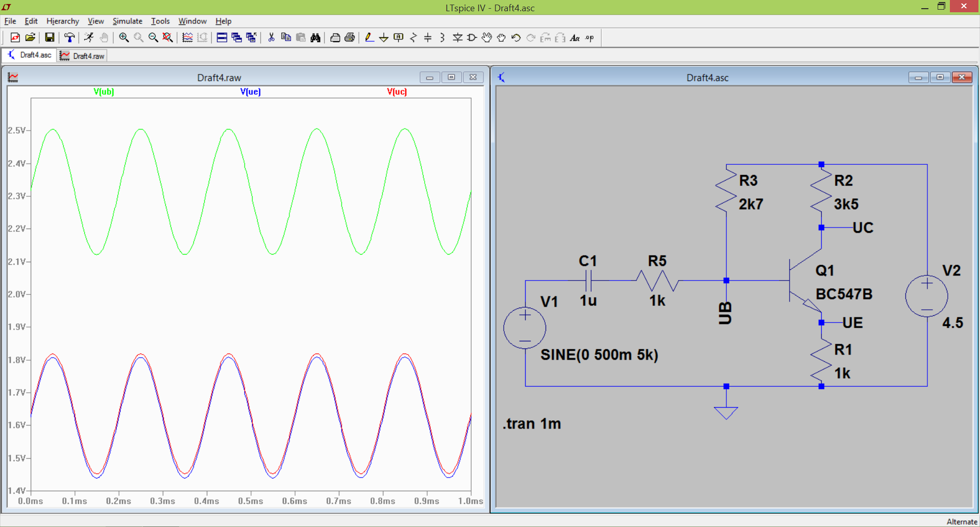Click the Zoom In magnifier icon
Image resolution: width=980 pixels, height=527 pixels.
[x=124, y=37]
